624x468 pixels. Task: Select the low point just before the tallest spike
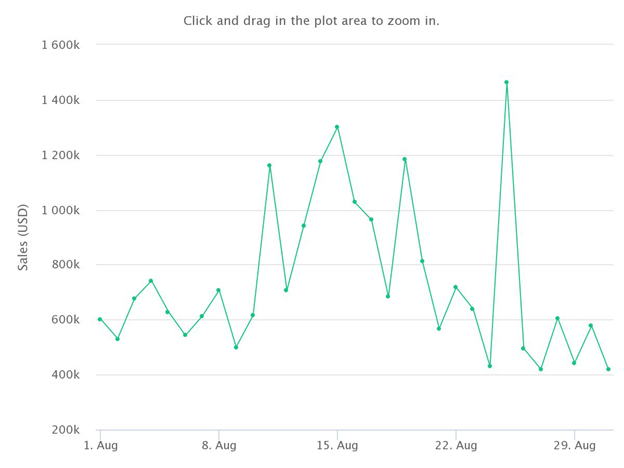point(490,366)
